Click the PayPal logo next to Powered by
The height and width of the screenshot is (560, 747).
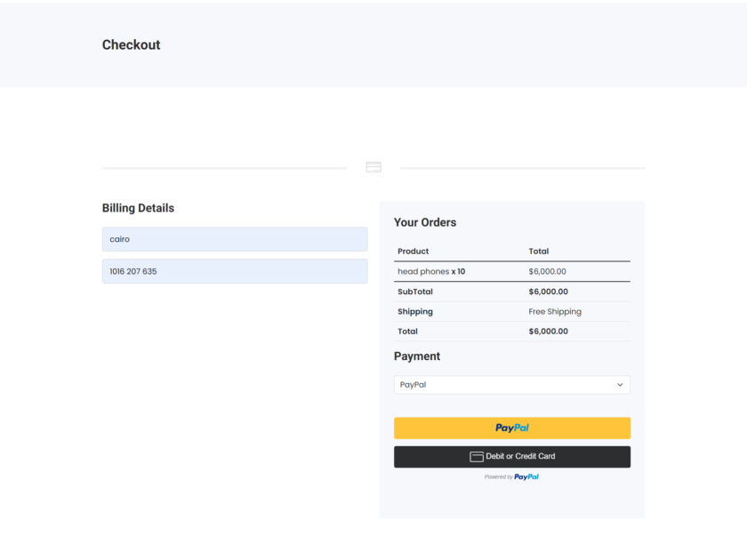point(526,476)
